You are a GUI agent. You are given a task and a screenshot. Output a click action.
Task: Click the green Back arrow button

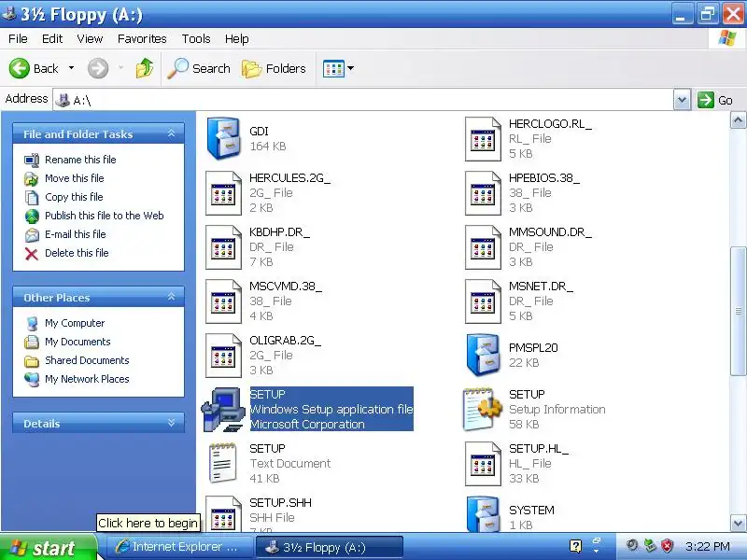coord(20,68)
